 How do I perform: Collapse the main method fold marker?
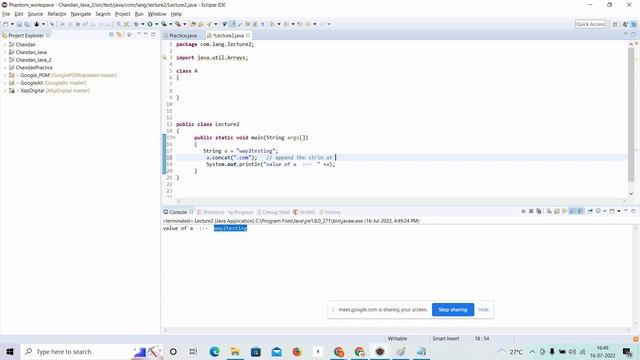(174, 138)
